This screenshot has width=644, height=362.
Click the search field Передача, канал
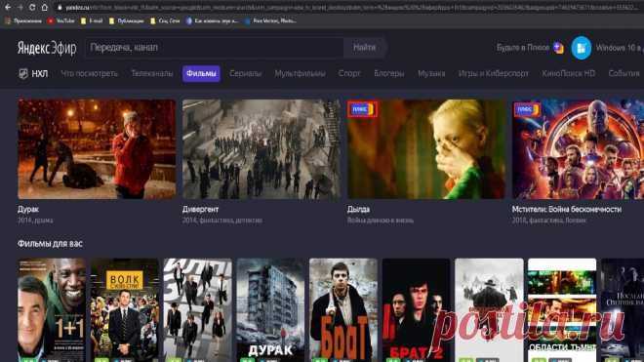214,48
